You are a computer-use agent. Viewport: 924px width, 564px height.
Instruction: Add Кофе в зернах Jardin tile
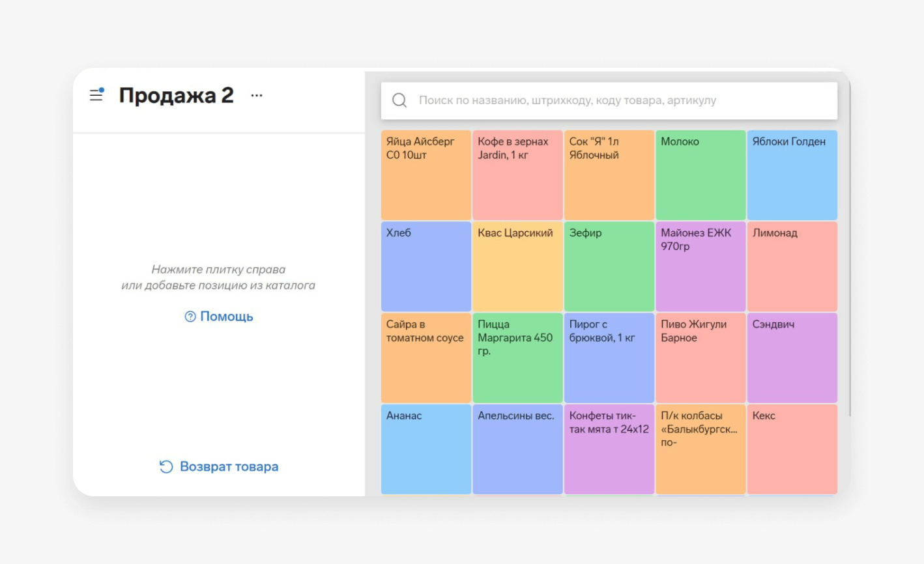517,175
